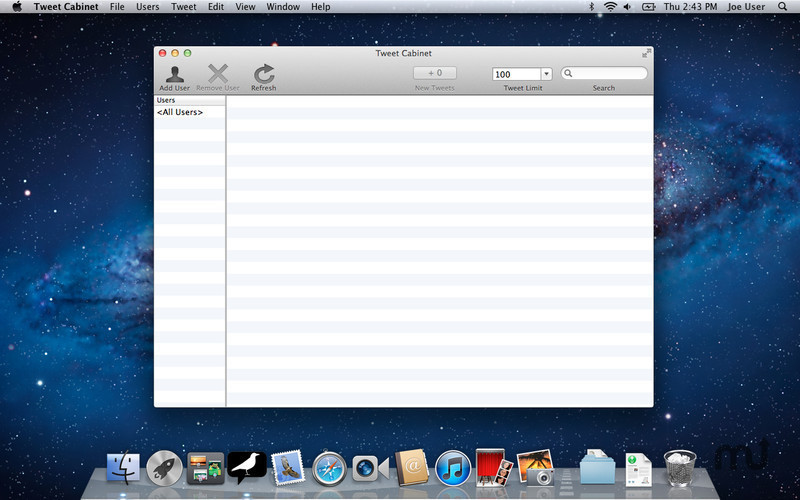This screenshot has width=800, height=500.
Task: Open Tweet Cabinet bird icon in Dock
Action: (247, 466)
